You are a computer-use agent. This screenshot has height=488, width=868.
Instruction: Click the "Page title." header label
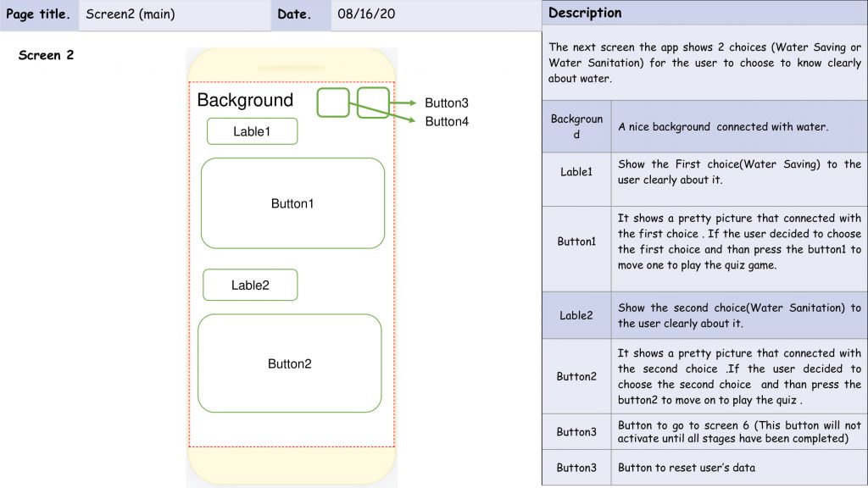38,14
